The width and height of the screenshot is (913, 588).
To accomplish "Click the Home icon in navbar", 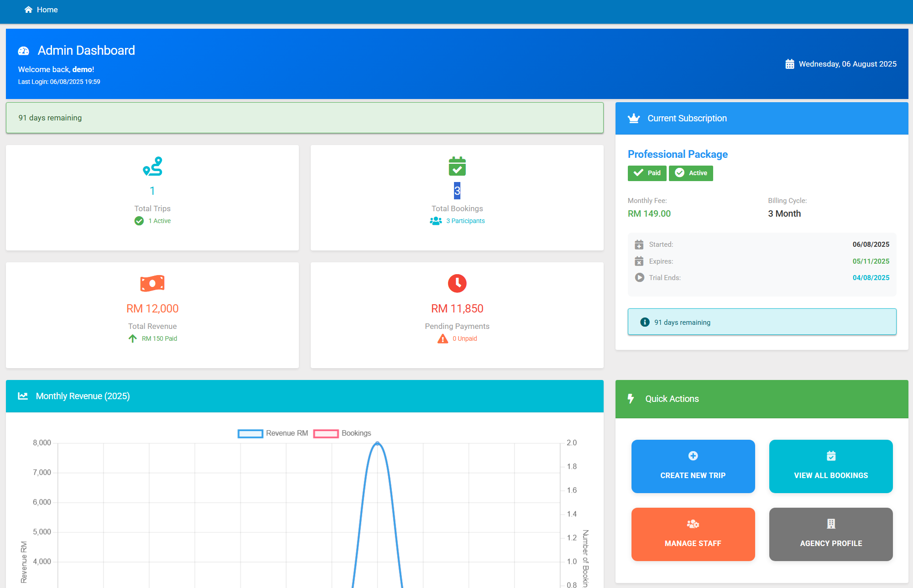I will click(28, 10).
